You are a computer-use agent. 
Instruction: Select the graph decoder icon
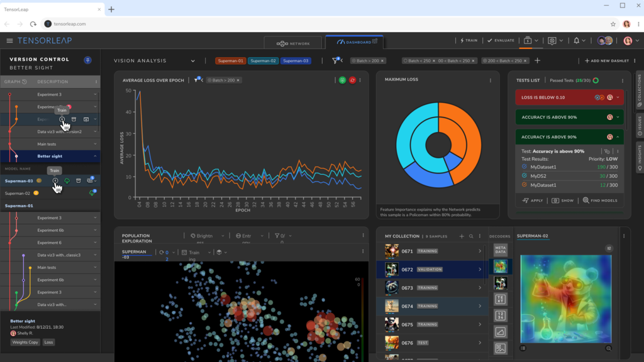[500, 332]
